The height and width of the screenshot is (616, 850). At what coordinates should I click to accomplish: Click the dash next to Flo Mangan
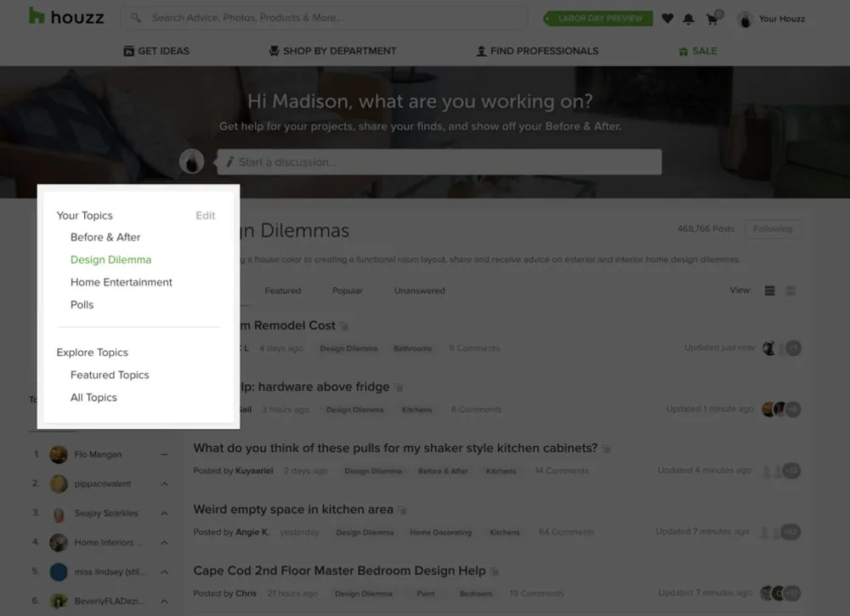(x=164, y=455)
